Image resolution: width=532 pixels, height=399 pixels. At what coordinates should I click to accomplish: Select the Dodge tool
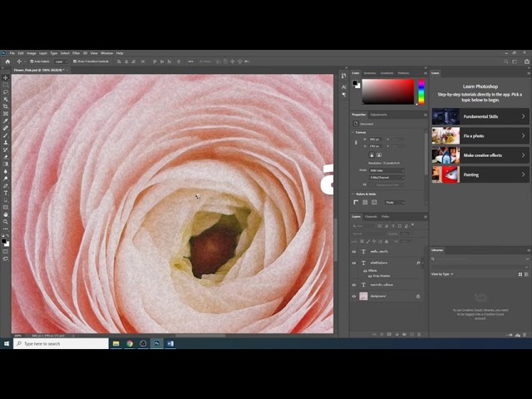click(x=6, y=179)
